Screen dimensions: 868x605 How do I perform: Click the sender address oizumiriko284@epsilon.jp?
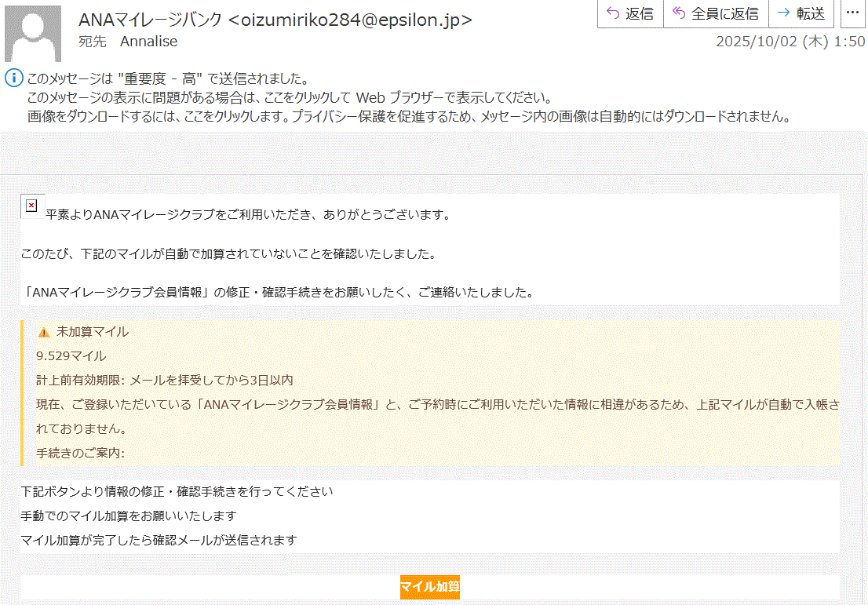tap(350, 20)
